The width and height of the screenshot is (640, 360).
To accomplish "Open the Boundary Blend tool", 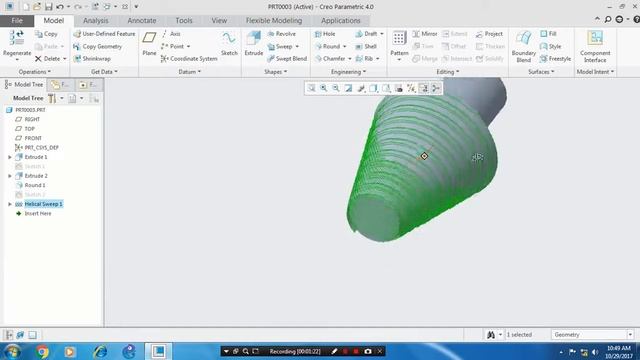I will [523, 46].
